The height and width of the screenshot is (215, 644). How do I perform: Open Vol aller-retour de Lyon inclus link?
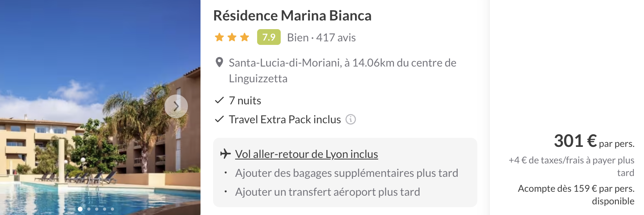pyautogui.click(x=307, y=154)
